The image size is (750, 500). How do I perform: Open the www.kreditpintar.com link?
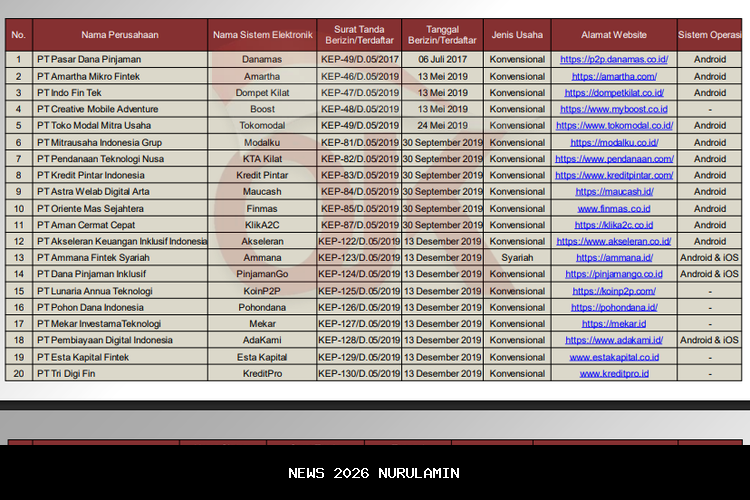pos(614,175)
